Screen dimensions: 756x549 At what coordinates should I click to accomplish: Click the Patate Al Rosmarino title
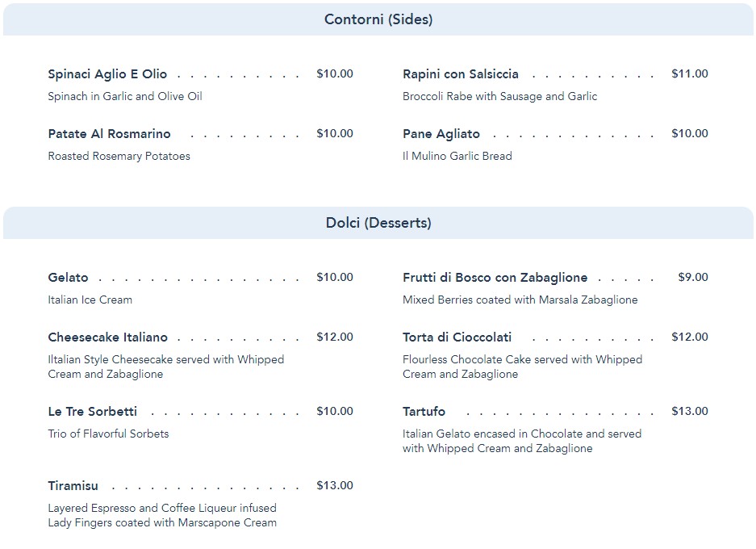pyautogui.click(x=109, y=134)
